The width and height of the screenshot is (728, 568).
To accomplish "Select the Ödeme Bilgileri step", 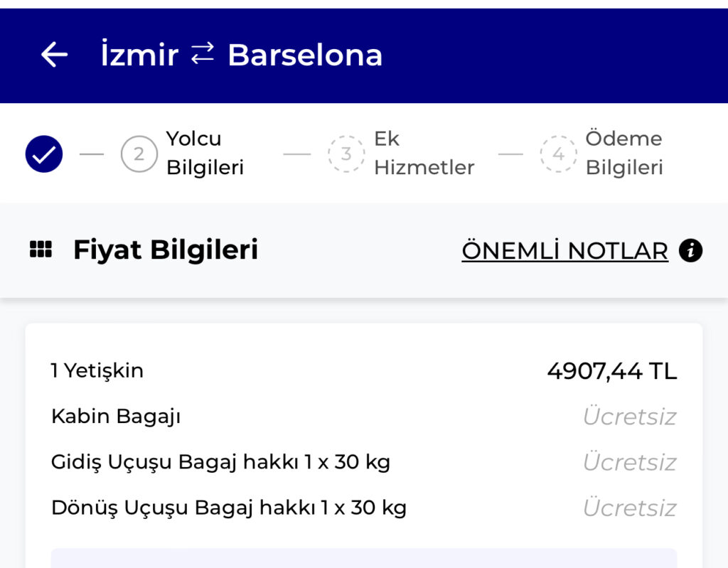I will (x=623, y=153).
